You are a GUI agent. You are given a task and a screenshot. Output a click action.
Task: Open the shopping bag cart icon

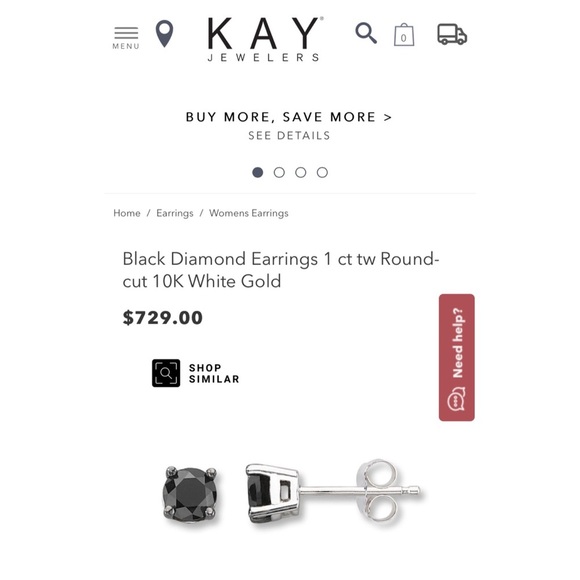pos(404,35)
